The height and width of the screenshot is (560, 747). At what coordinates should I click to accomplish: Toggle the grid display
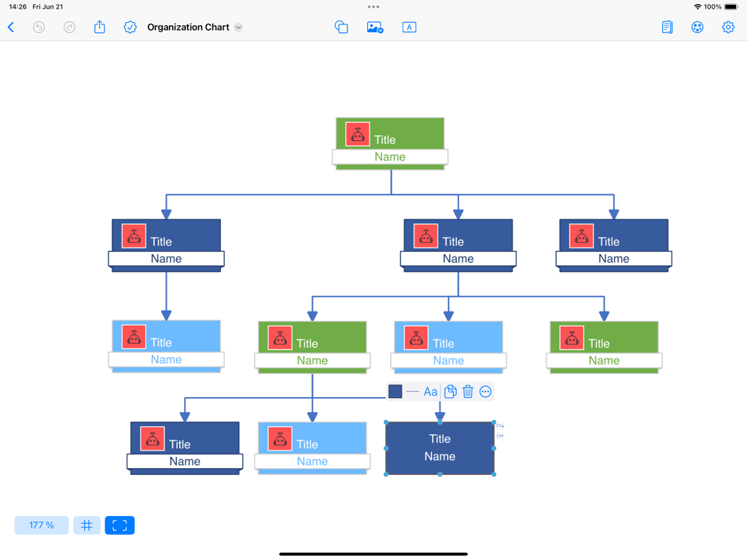(x=86, y=525)
